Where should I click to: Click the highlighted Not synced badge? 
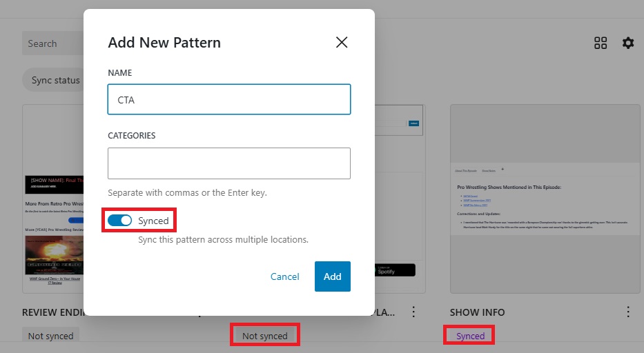tap(264, 336)
